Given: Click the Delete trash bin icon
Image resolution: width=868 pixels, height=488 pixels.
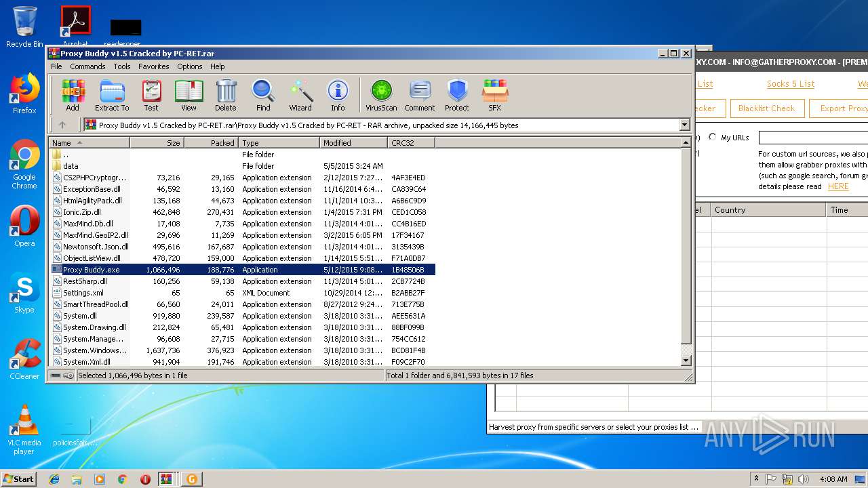Looking at the screenshot, I should 226,95.
